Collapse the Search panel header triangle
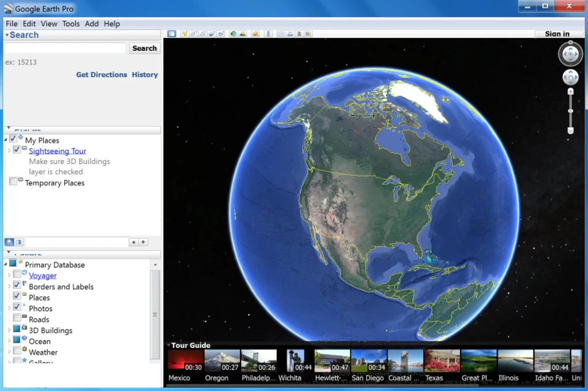The image size is (588, 391). (7, 35)
